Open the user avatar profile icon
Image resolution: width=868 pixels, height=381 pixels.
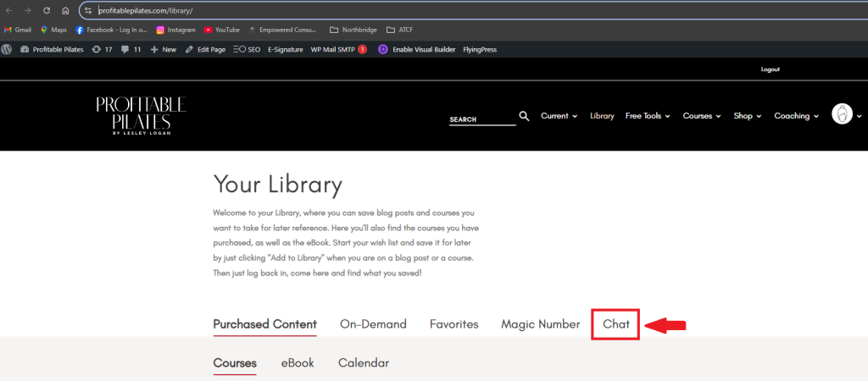[842, 115]
